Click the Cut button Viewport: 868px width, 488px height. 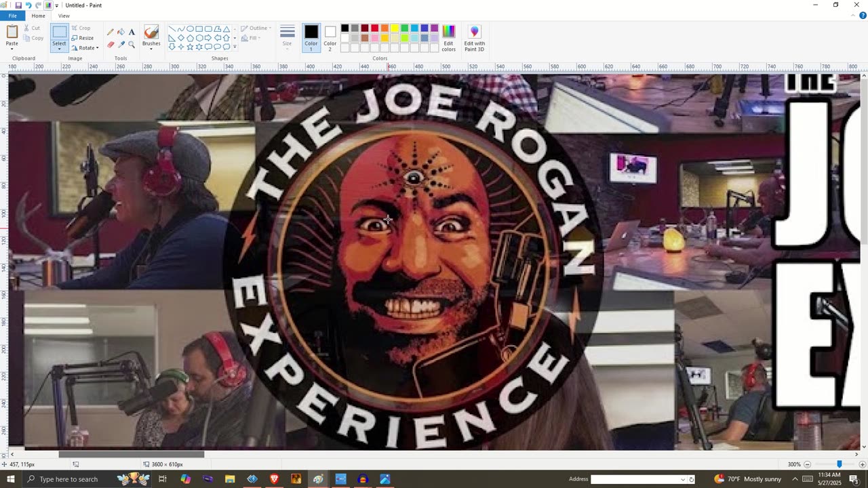click(x=31, y=28)
